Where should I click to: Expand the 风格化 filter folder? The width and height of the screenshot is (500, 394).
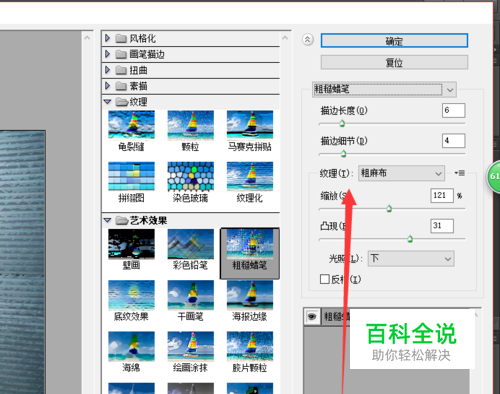point(107,38)
